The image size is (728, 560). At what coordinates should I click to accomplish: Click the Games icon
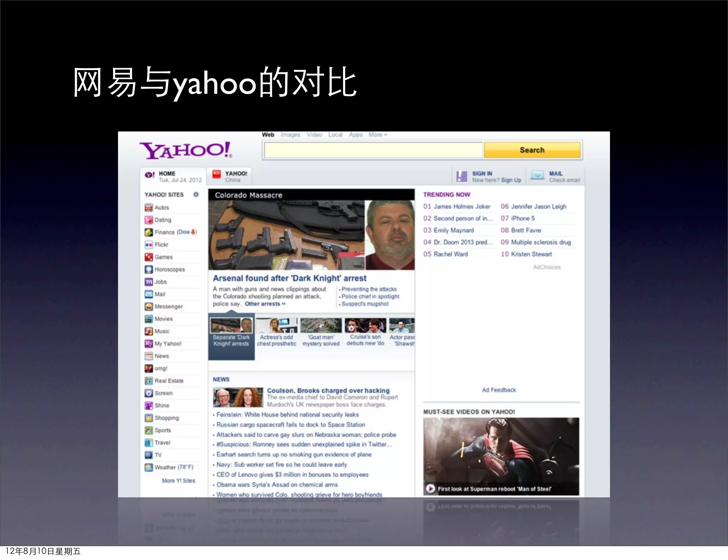tap(149, 257)
